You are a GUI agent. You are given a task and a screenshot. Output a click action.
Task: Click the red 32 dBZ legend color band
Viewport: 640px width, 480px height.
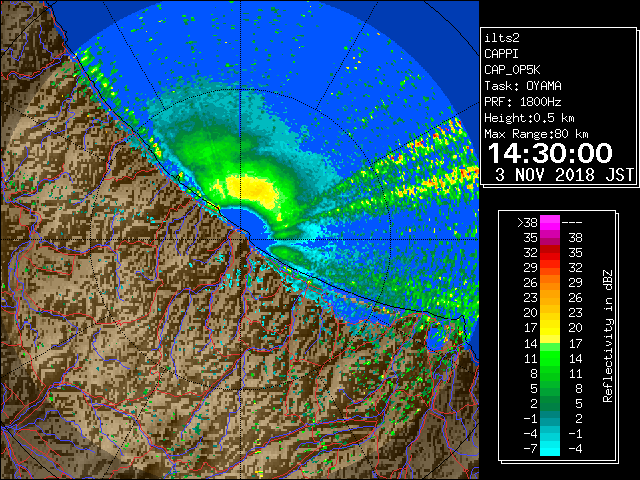pyautogui.click(x=550, y=253)
